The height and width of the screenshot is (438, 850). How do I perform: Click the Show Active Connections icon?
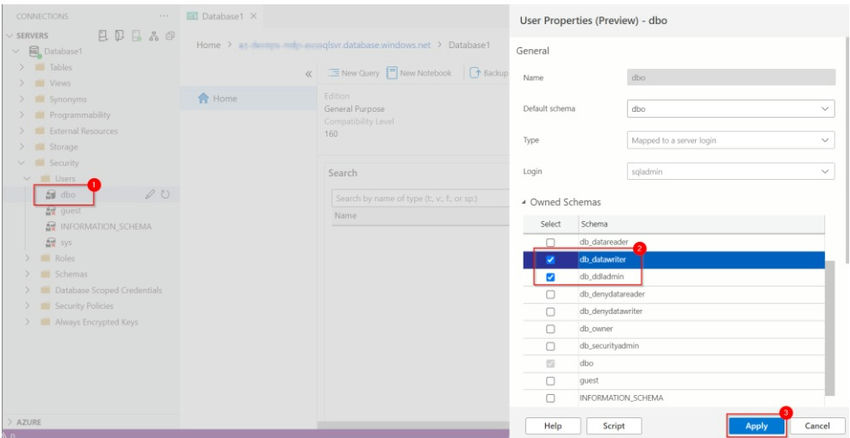tap(137, 36)
